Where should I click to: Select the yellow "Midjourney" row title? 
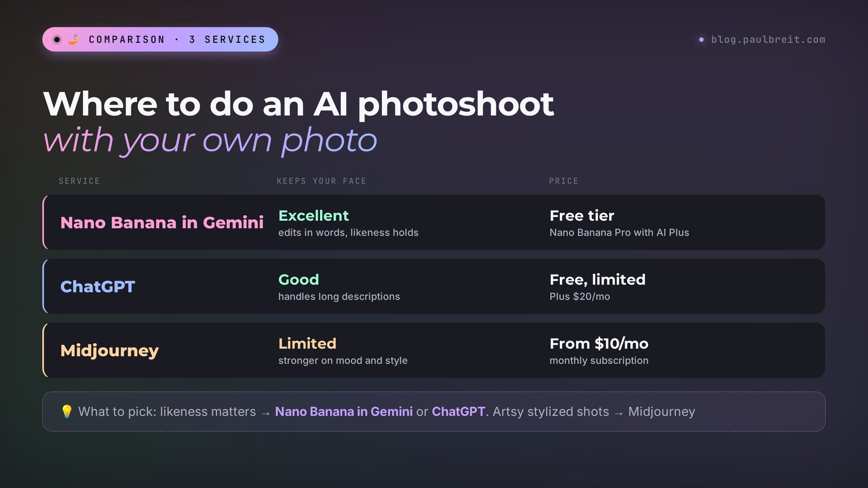[110, 351]
